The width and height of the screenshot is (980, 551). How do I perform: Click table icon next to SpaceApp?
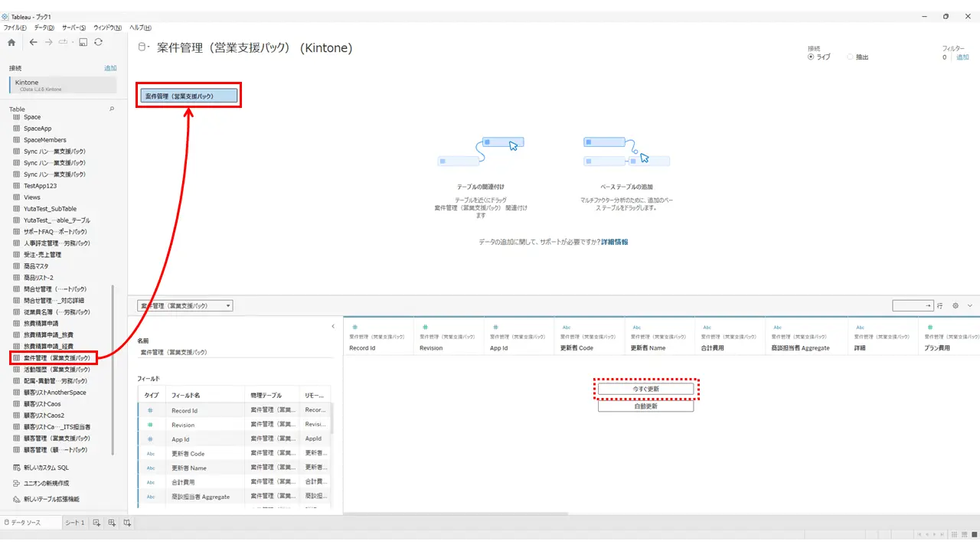tap(17, 129)
